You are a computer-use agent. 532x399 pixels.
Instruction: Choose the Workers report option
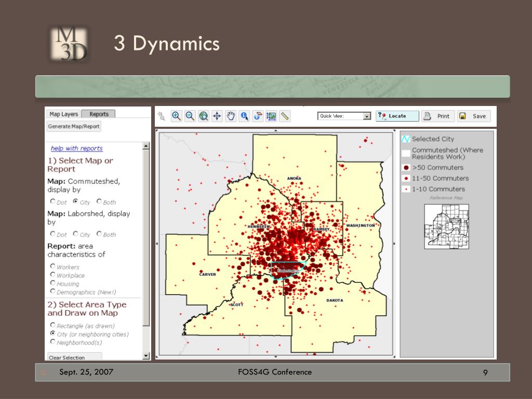click(x=52, y=266)
